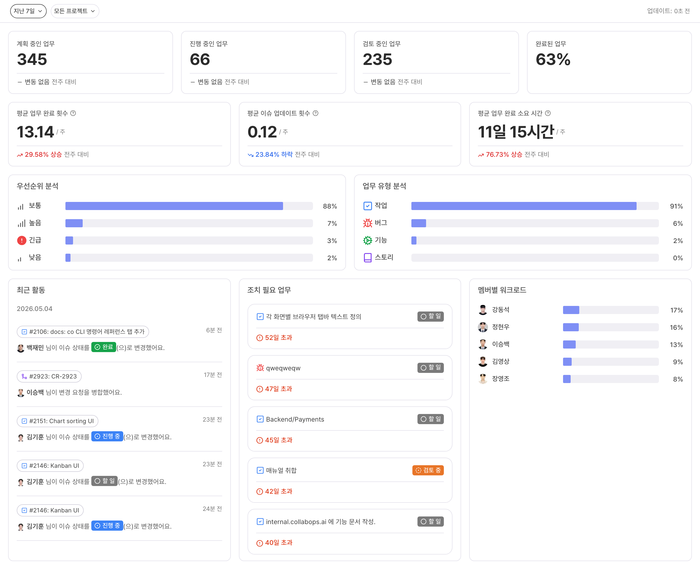Click the 계획 중인 업무 345 card
This screenshot has width=700, height=588.
tap(90, 62)
